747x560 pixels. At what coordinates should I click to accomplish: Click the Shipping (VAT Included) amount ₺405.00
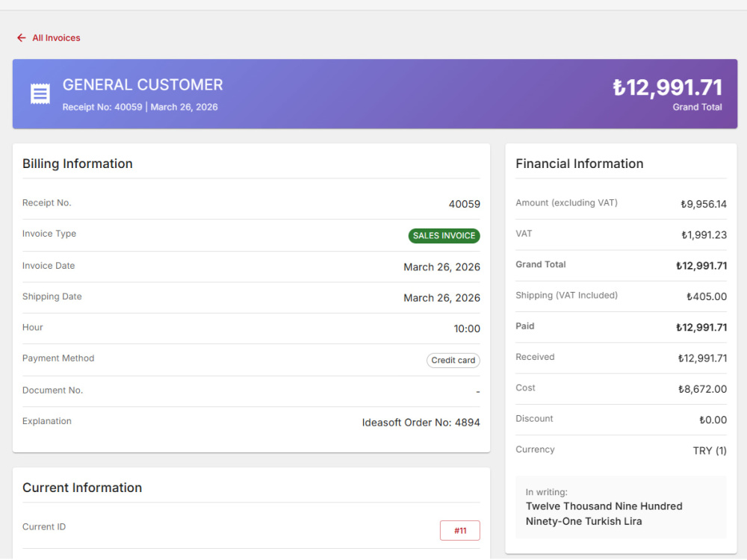click(x=707, y=296)
